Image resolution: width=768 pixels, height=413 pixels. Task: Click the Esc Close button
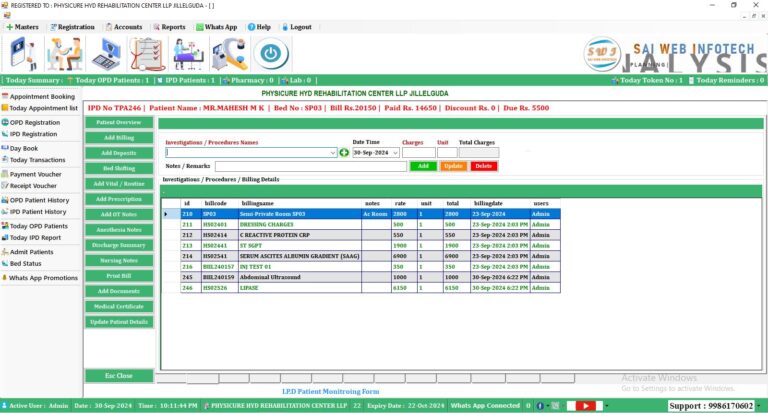coord(119,376)
